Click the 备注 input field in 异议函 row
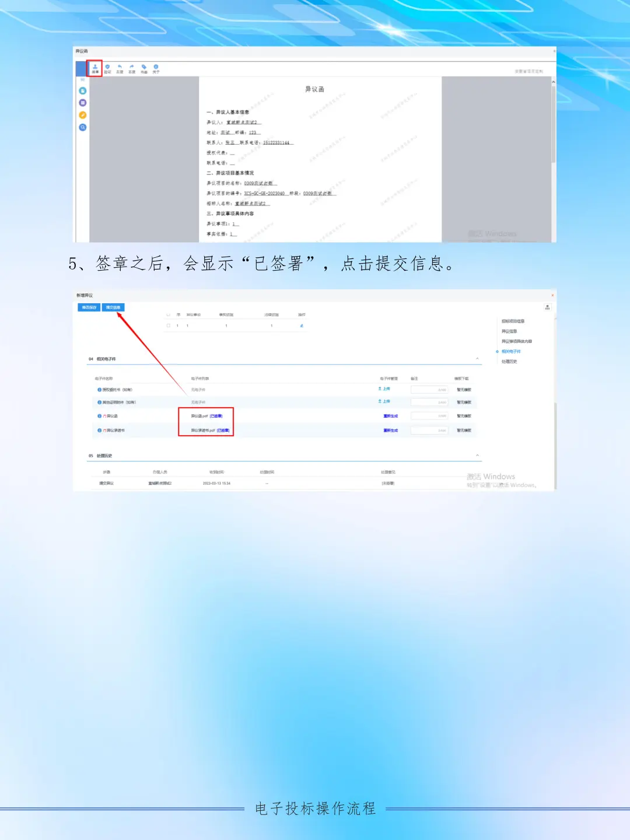 [x=429, y=416]
